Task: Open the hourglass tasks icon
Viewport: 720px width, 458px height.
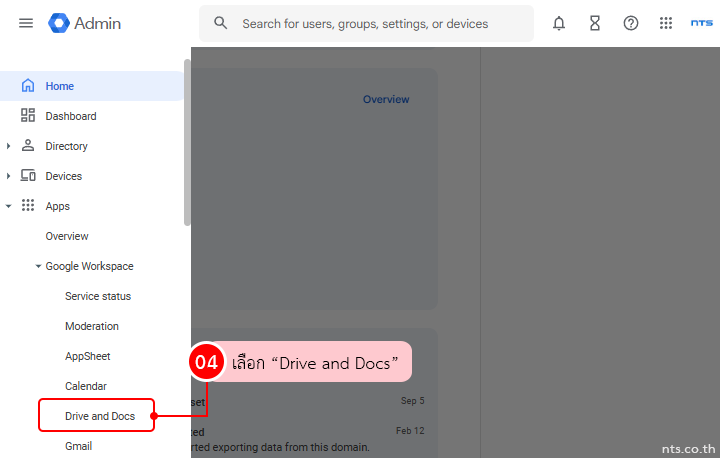Action: 595,23
